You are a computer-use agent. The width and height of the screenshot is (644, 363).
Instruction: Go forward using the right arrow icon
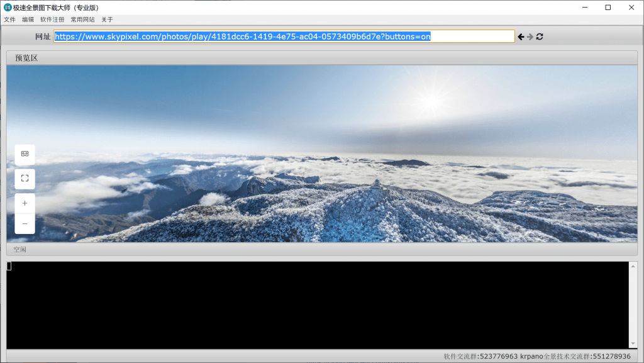pos(530,36)
